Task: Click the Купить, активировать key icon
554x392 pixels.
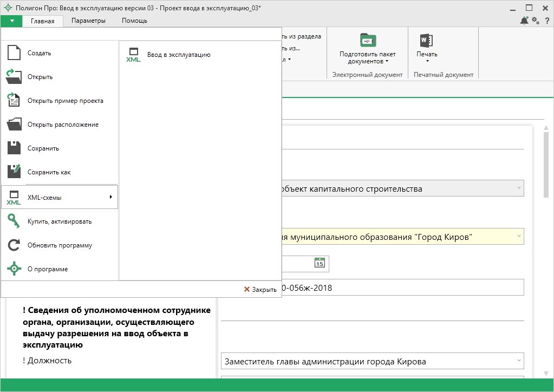Action: tap(14, 221)
